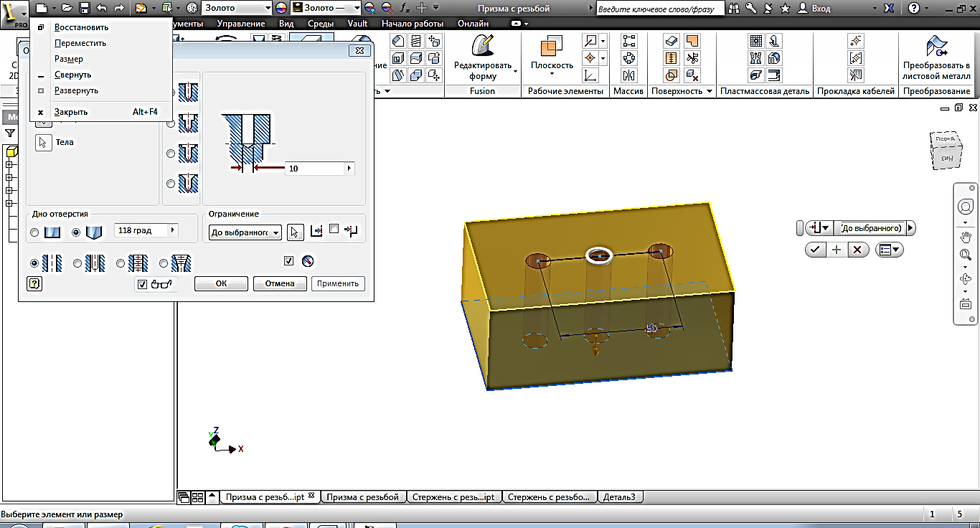Click the Тела selection arrow button
The width and height of the screenshot is (980, 528).
pos(44,142)
